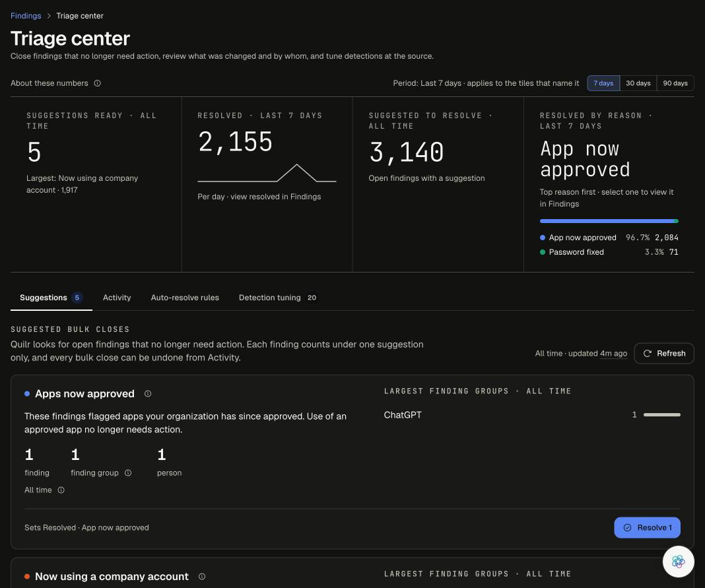
Task: Click the ChatGPT finding group bar
Action: click(x=662, y=415)
